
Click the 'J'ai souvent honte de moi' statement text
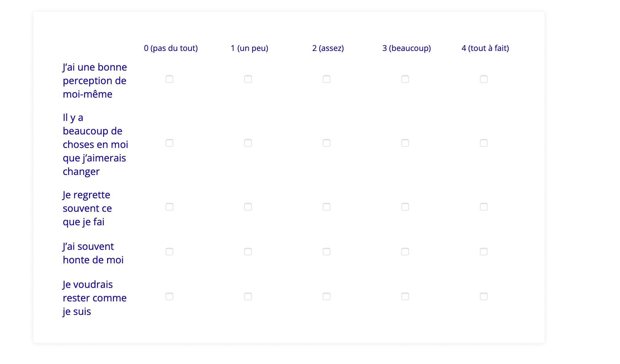(x=93, y=253)
